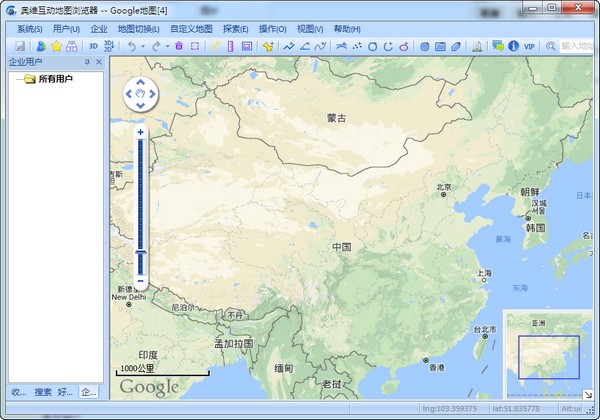The image size is (600, 420).
Task: Click the VIP icon in toolbar
Action: click(529, 46)
